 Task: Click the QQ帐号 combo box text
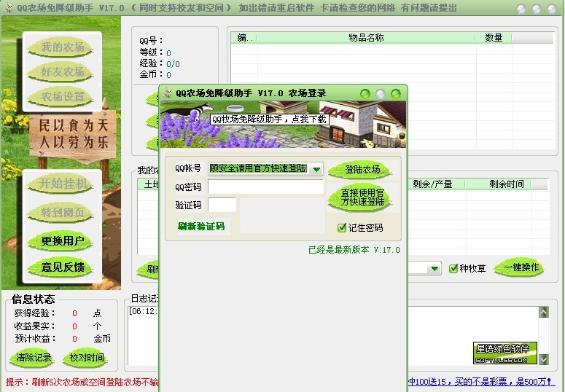point(258,168)
